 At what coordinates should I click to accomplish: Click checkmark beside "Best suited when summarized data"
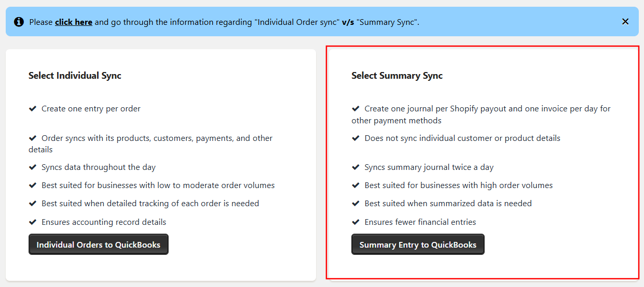pos(355,204)
